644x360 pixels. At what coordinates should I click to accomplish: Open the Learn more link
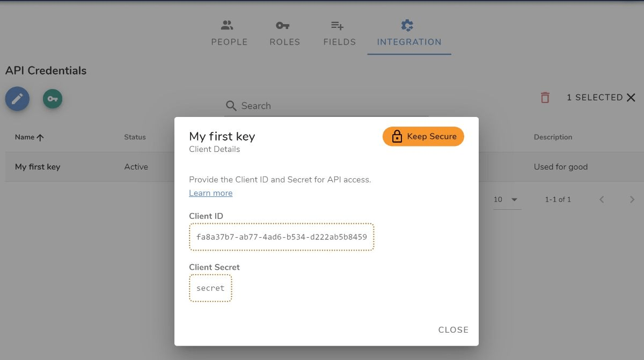211,193
